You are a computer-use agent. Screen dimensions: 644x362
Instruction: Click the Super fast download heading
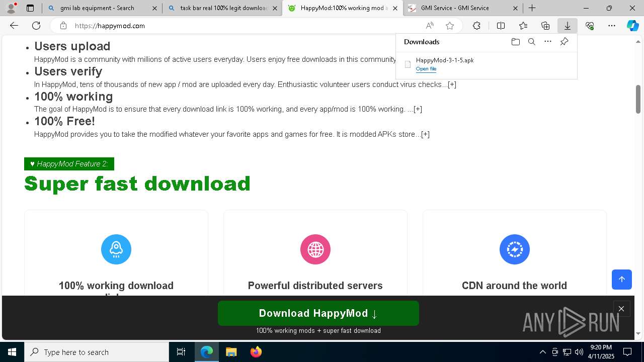[137, 184]
